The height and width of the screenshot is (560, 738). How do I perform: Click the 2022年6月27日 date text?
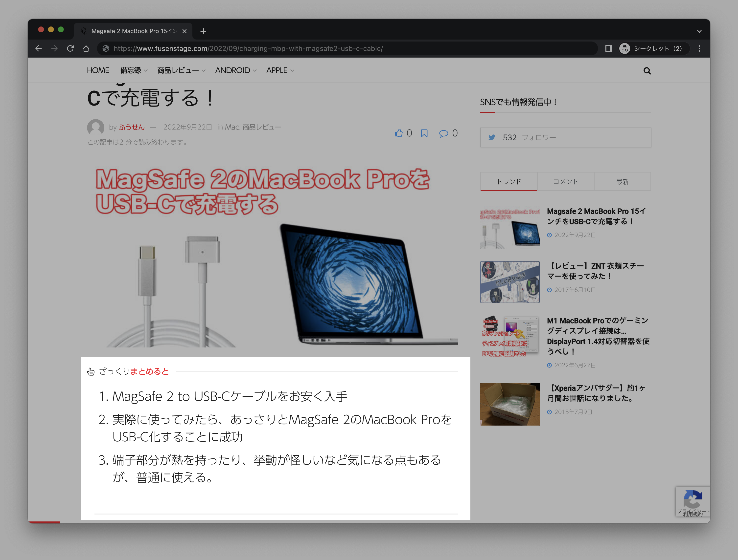pos(575,365)
